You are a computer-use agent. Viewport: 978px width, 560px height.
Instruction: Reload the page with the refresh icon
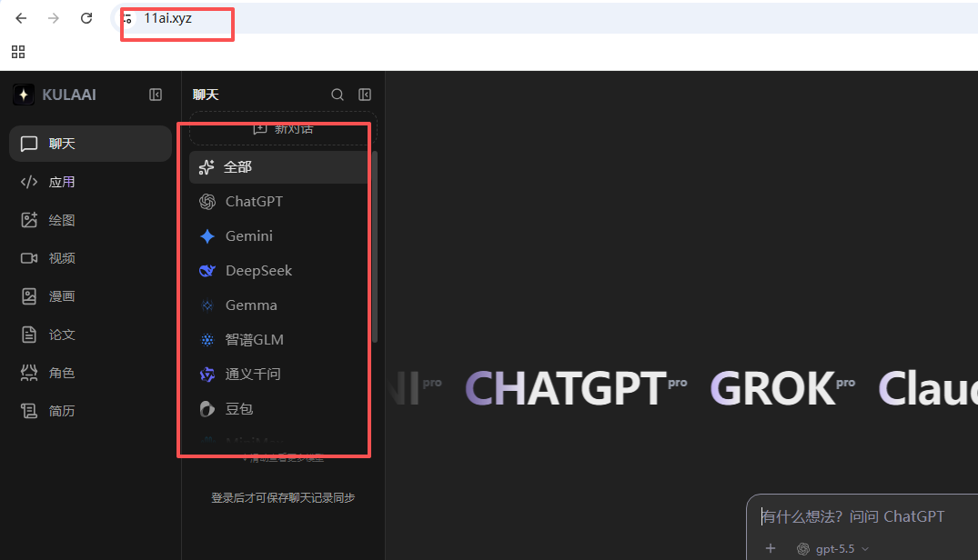point(86,18)
